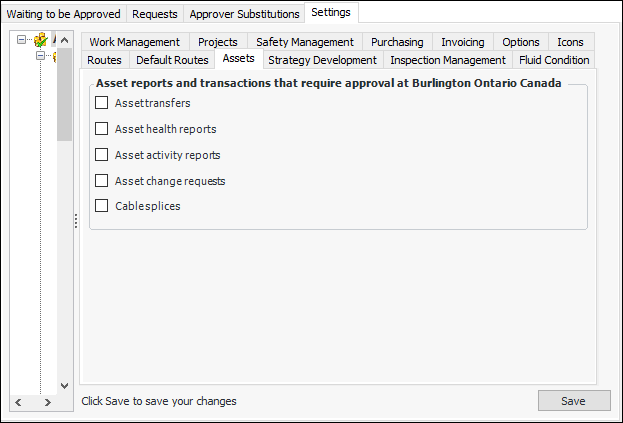This screenshot has width=623, height=423.
Task: Check the Asset health reports box
Action: point(101,129)
